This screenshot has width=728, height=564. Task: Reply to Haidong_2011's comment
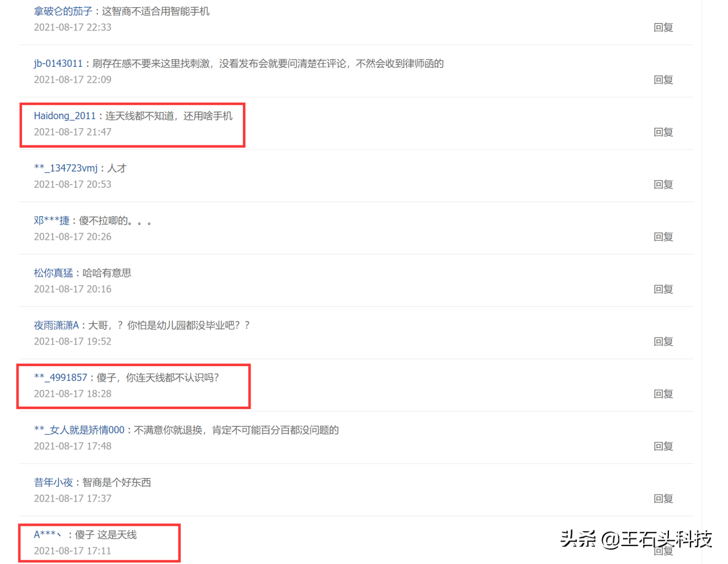point(664,132)
